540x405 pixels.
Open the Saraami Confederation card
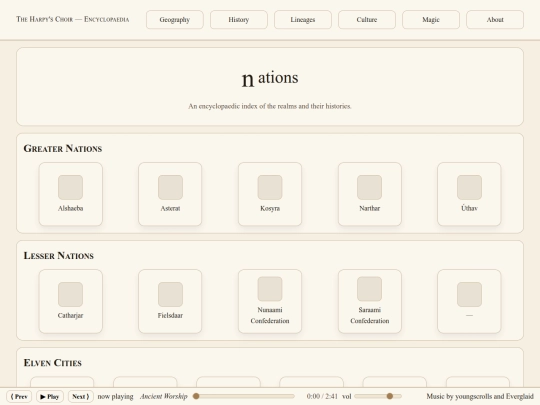pyautogui.click(x=370, y=301)
